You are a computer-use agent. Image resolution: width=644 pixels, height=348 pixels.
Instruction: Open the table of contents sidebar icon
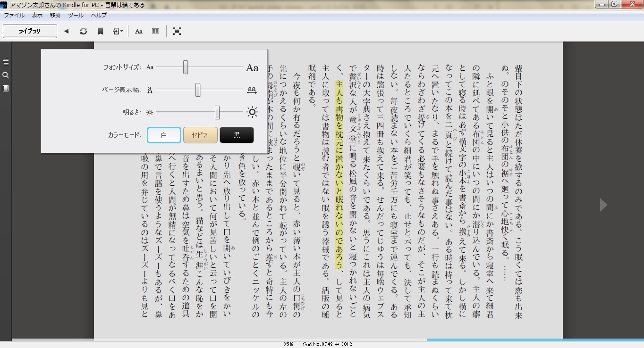point(6,61)
